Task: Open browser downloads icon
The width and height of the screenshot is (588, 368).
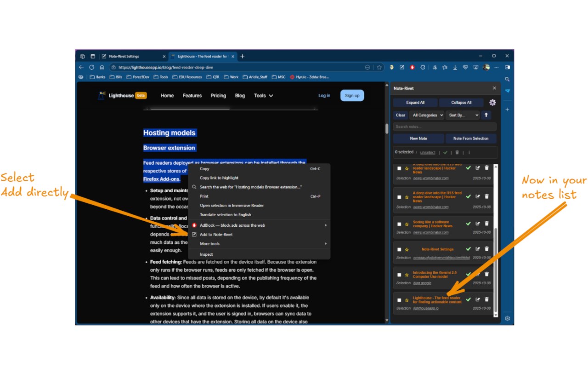Action: coord(455,67)
